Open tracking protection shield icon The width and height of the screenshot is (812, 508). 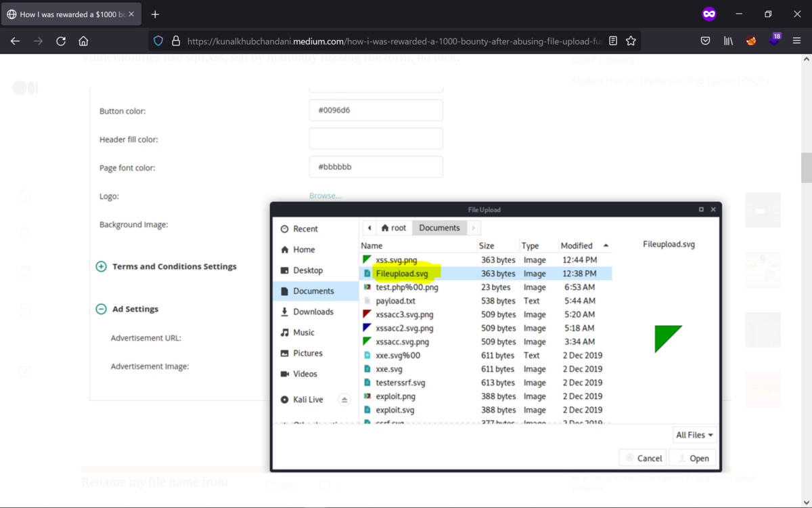pyautogui.click(x=158, y=41)
